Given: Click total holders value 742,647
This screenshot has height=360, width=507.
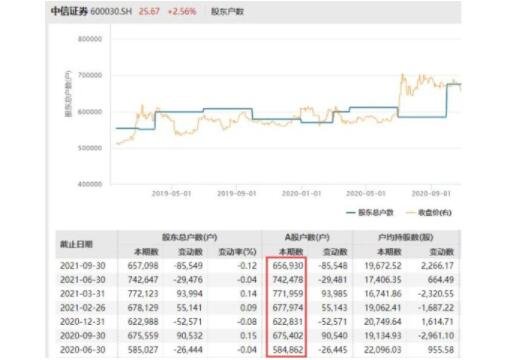Looking at the screenshot, I should (x=143, y=280).
